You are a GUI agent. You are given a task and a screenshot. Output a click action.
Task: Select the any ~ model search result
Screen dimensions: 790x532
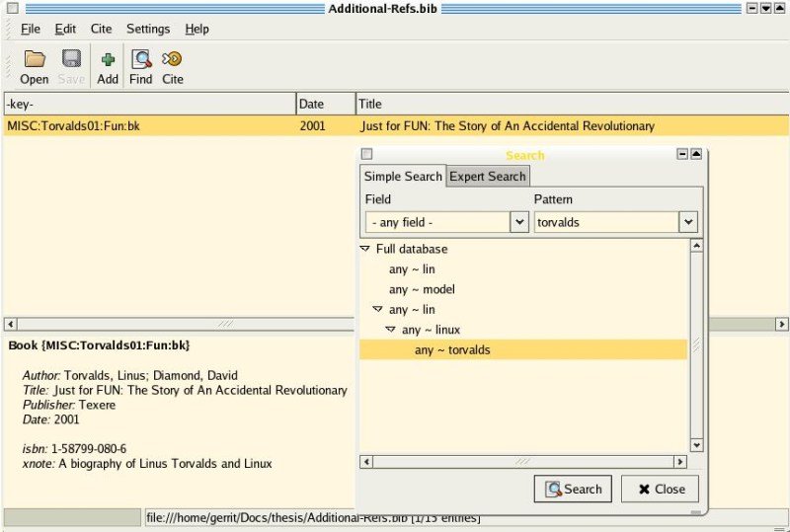[x=422, y=289]
